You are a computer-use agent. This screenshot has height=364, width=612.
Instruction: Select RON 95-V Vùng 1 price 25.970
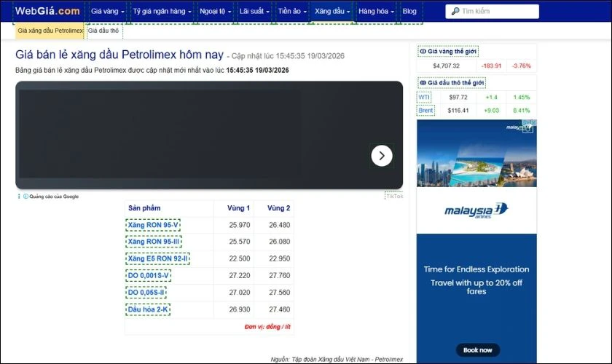coord(239,225)
